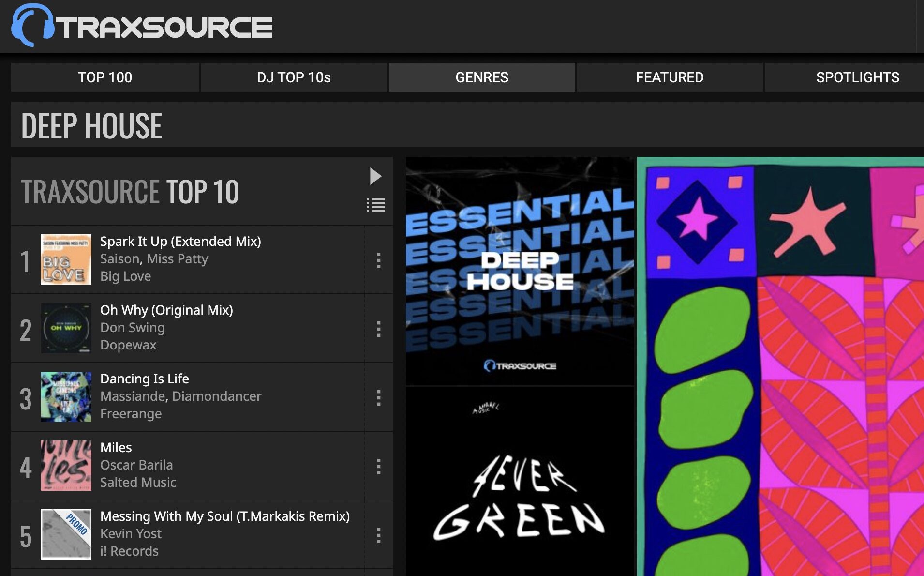924x576 pixels.
Task: Click the Oh Why cover art
Action: [x=66, y=328]
